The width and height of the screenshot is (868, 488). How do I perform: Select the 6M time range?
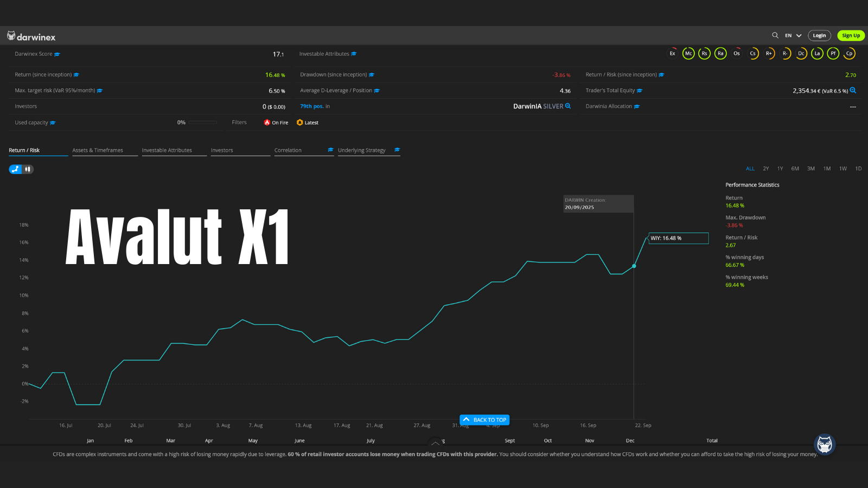pyautogui.click(x=795, y=169)
